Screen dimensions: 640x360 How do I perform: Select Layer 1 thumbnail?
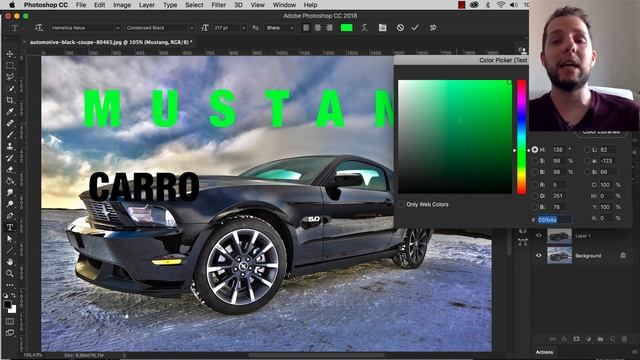(559, 236)
